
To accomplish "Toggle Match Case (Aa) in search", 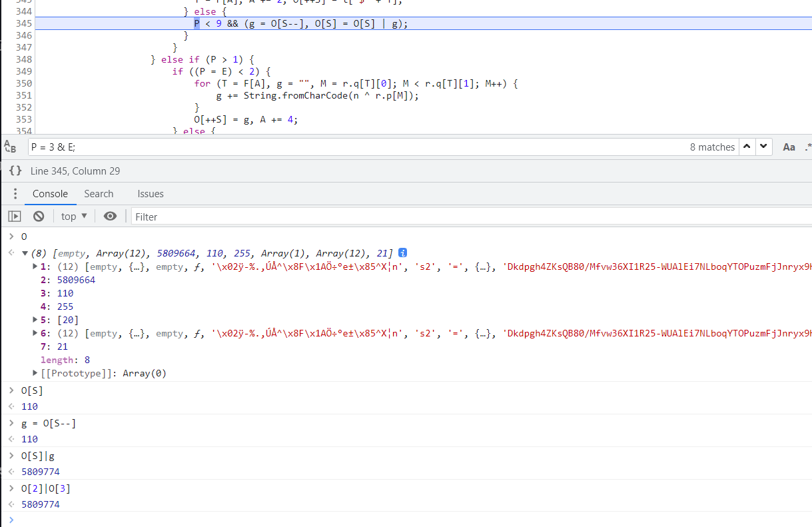I will pos(789,147).
